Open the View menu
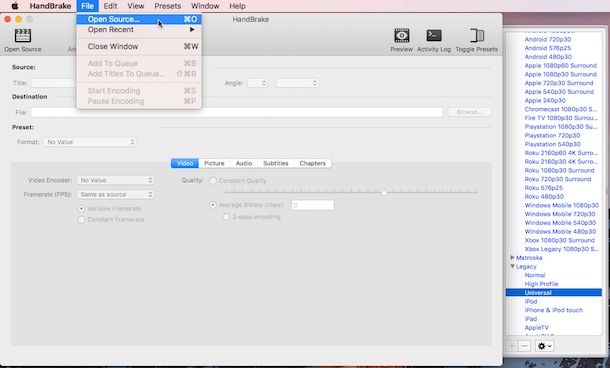Viewport: 610px width, 368px height. pos(136,6)
